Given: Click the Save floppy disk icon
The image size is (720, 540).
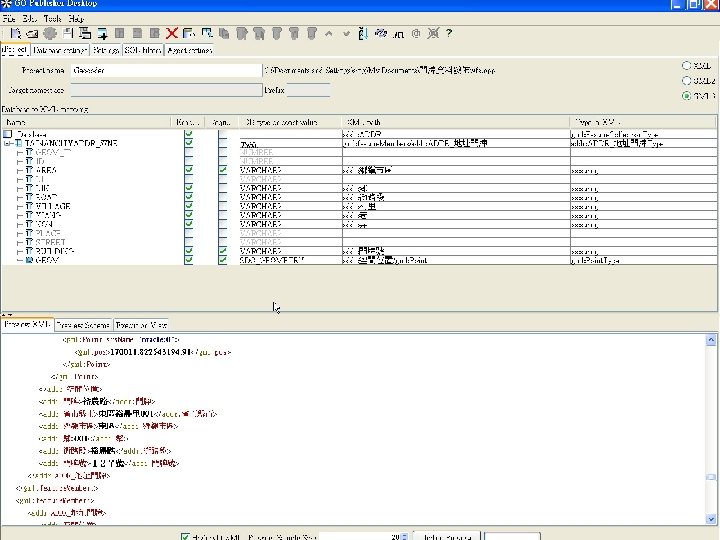Looking at the screenshot, I should click(68, 33).
